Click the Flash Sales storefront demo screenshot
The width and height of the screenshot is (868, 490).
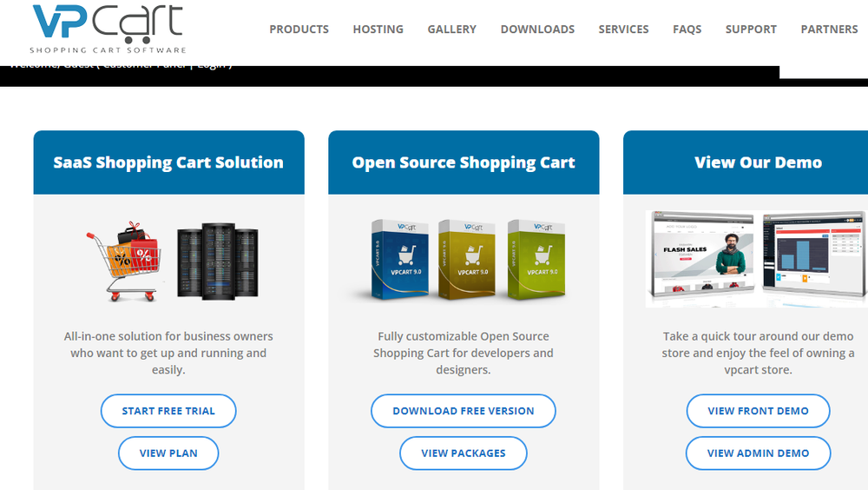pyautogui.click(x=702, y=255)
